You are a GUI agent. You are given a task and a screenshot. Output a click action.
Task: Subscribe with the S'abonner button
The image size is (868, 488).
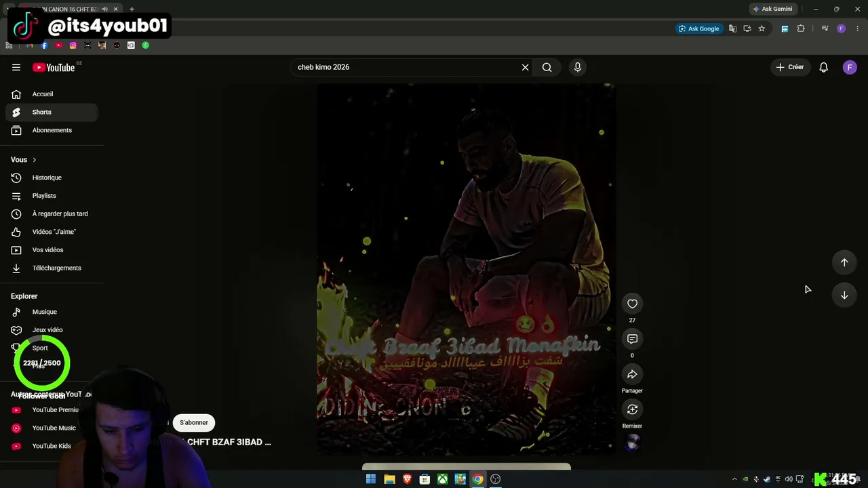[194, 422]
